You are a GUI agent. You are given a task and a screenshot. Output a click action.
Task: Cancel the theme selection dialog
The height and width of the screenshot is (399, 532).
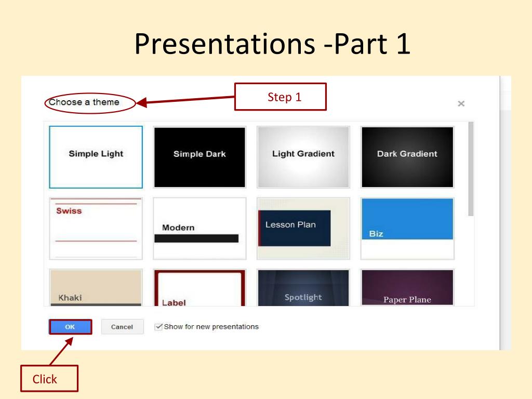pyautogui.click(x=122, y=327)
